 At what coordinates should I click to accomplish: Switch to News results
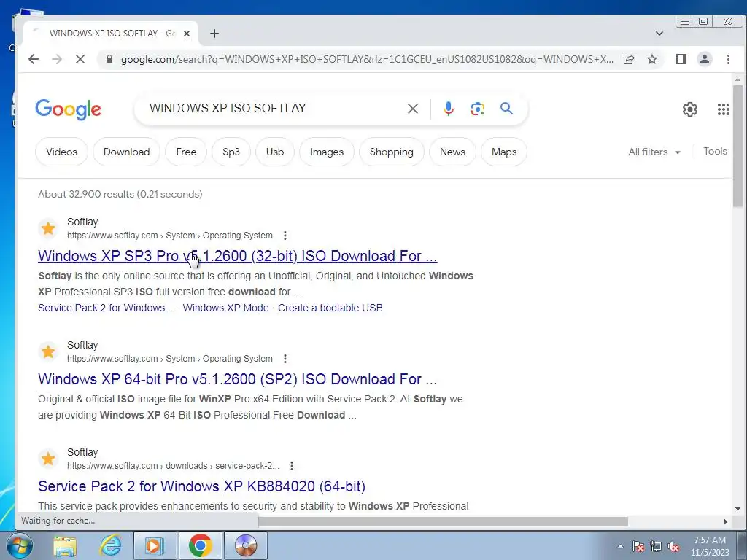[452, 152]
